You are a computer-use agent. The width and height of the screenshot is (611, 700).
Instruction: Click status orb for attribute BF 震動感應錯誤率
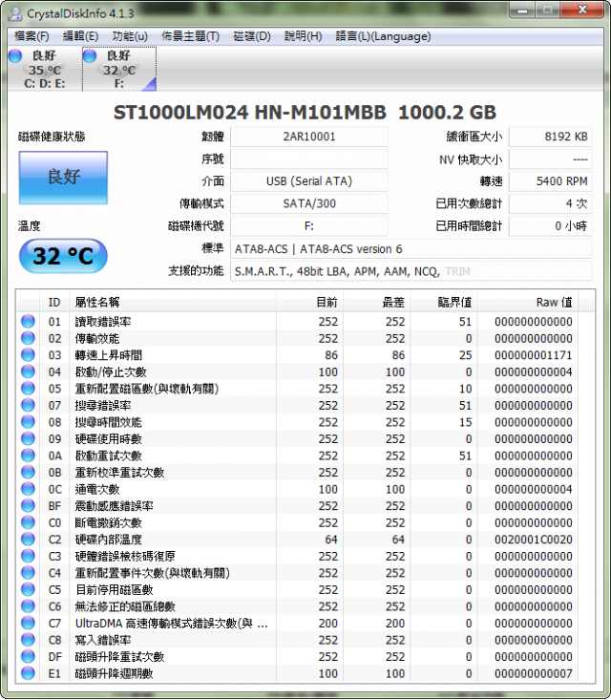(28, 505)
